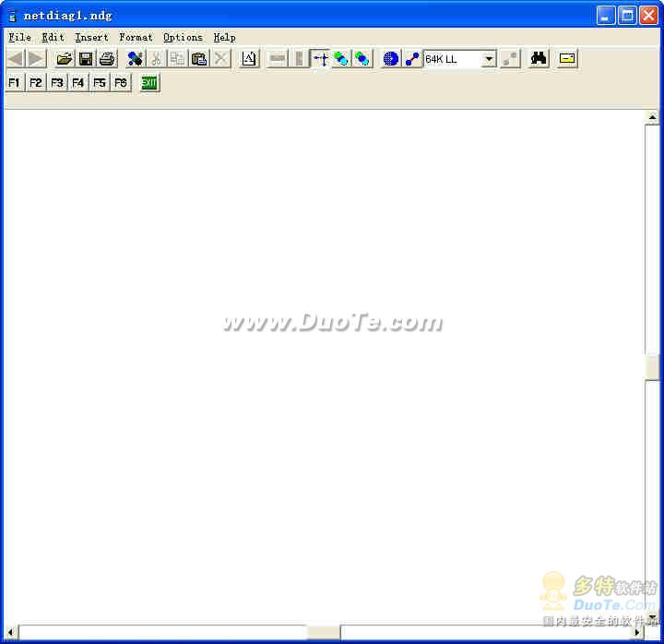Viewport: 664px width, 644px height.
Task: Expand the 64K LL dropdown arrow
Action: (x=489, y=59)
